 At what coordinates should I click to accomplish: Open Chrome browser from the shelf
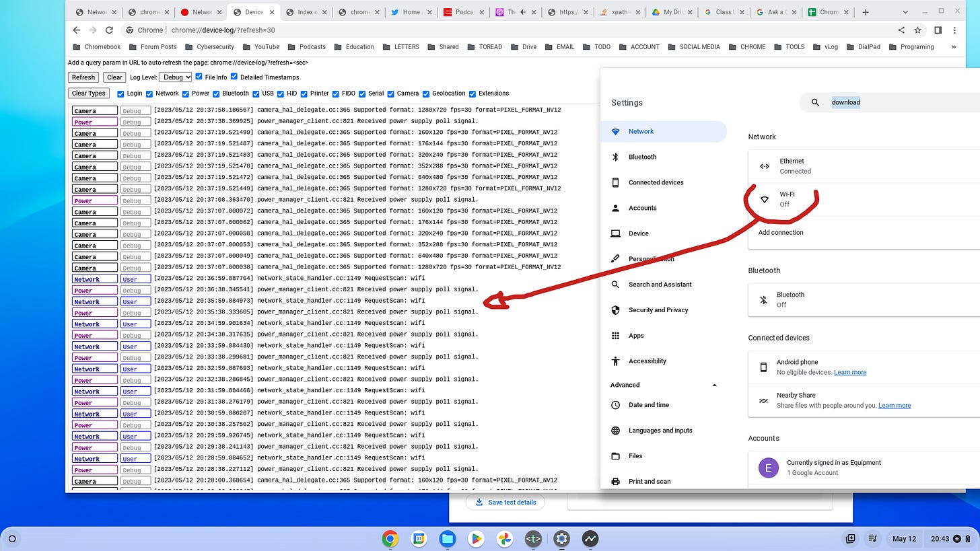390,538
